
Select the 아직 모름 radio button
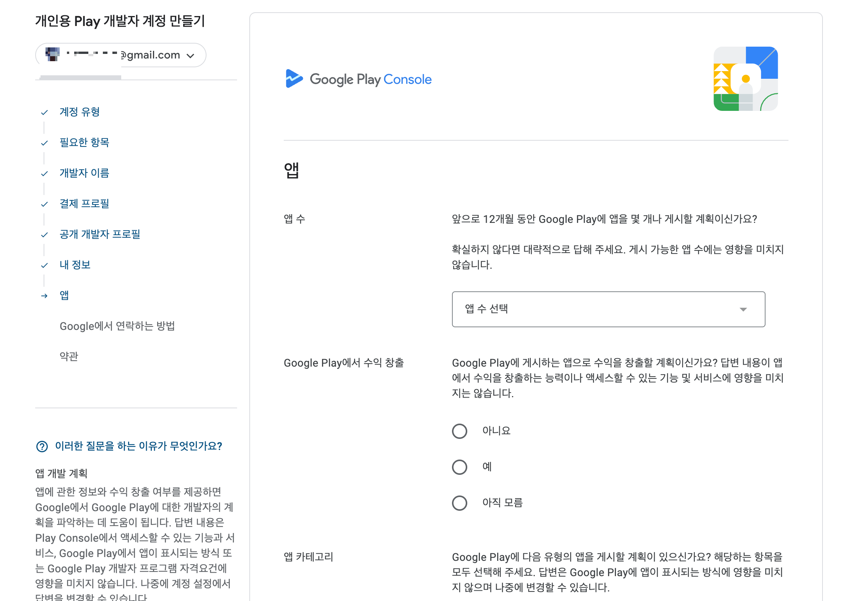459,503
